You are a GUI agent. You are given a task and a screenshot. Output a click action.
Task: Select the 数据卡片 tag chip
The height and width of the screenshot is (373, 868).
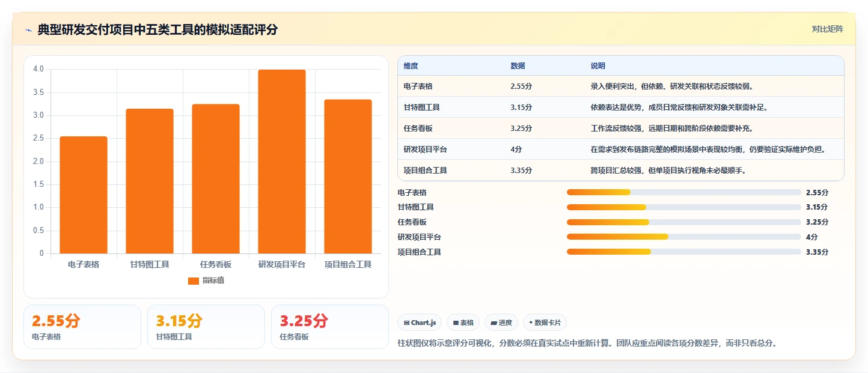point(545,323)
